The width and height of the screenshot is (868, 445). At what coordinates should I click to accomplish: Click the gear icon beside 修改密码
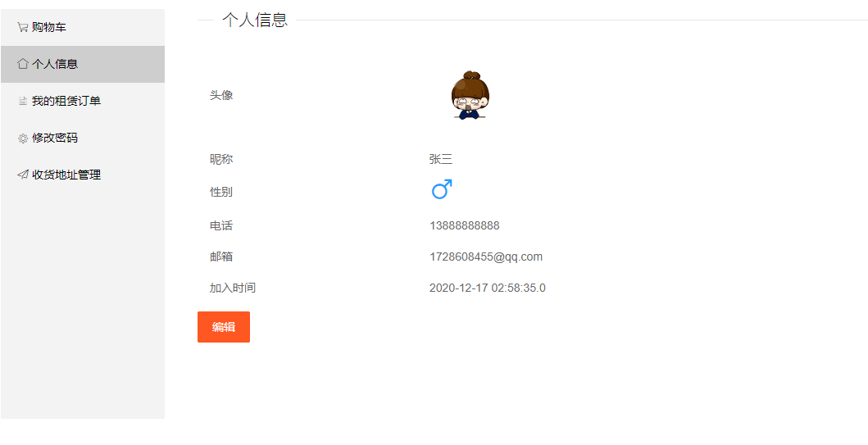pos(23,138)
